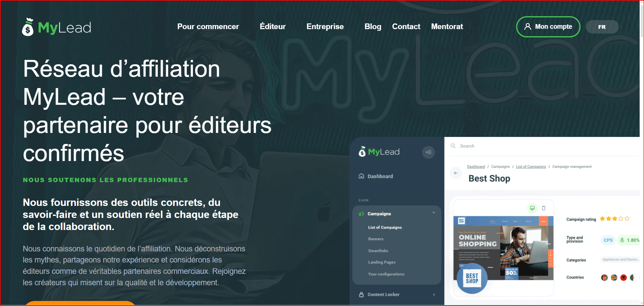
Task: Click the MyLead money bag logo in header
Action: pos(28,27)
